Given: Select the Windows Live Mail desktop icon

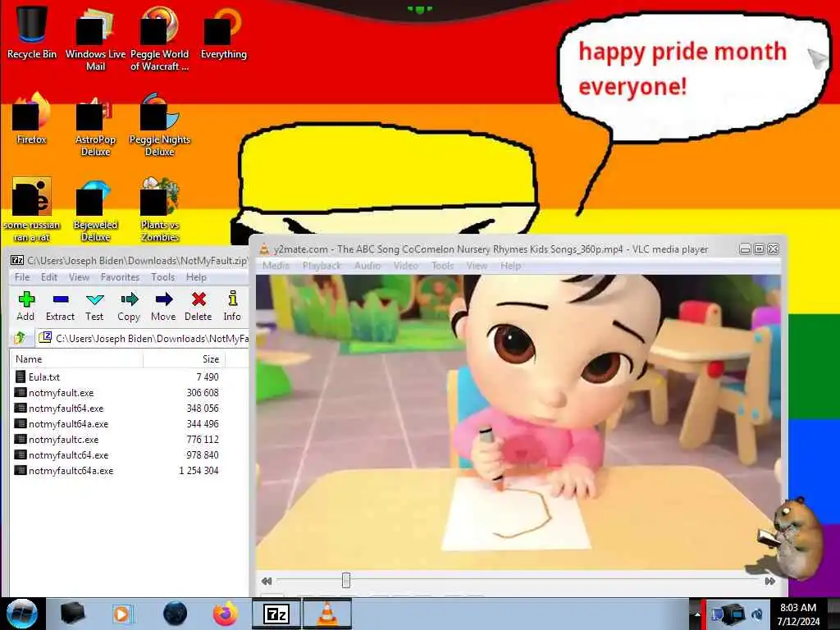Looking at the screenshot, I should pyautogui.click(x=95, y=39).
